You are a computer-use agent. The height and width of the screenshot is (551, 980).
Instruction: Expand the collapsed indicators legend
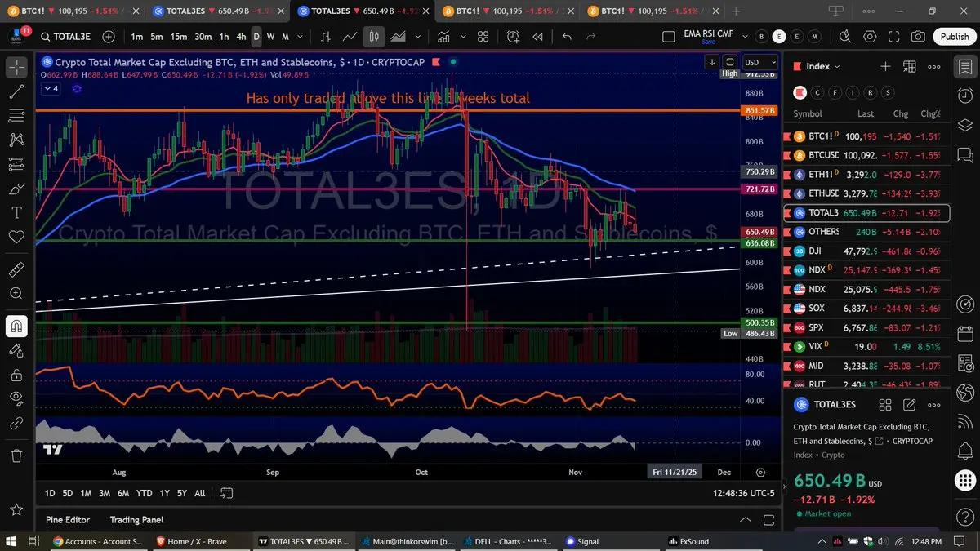click(50, 88)
